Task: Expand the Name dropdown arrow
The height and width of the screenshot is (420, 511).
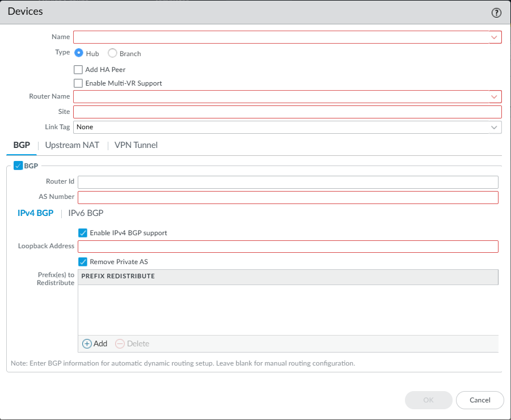Action: (494, 37)
